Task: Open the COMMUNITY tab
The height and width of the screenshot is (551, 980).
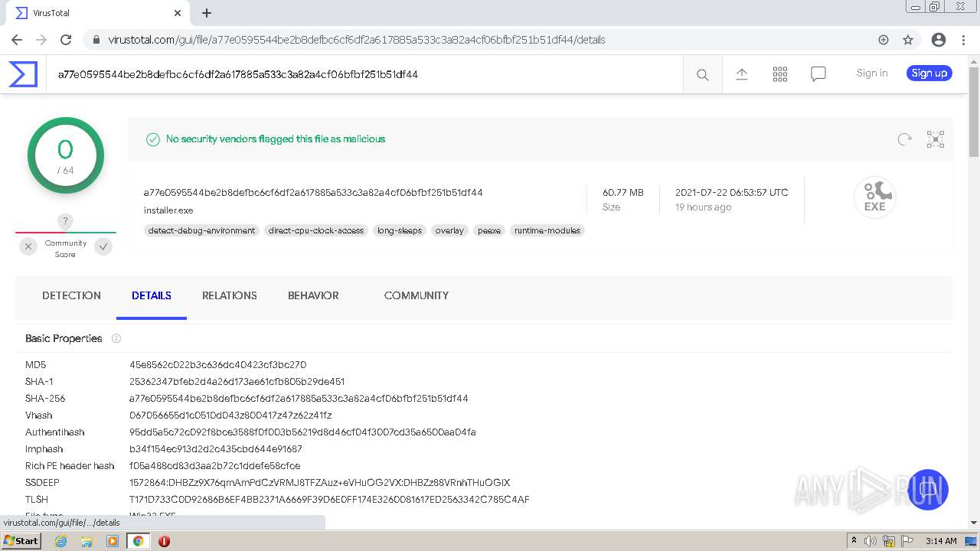Action: click(416, 295)
